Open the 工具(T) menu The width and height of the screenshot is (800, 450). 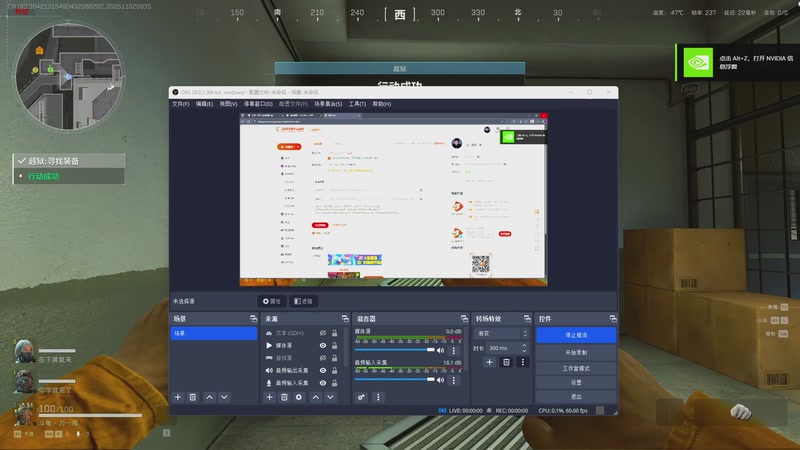click(x=357, y=104)
